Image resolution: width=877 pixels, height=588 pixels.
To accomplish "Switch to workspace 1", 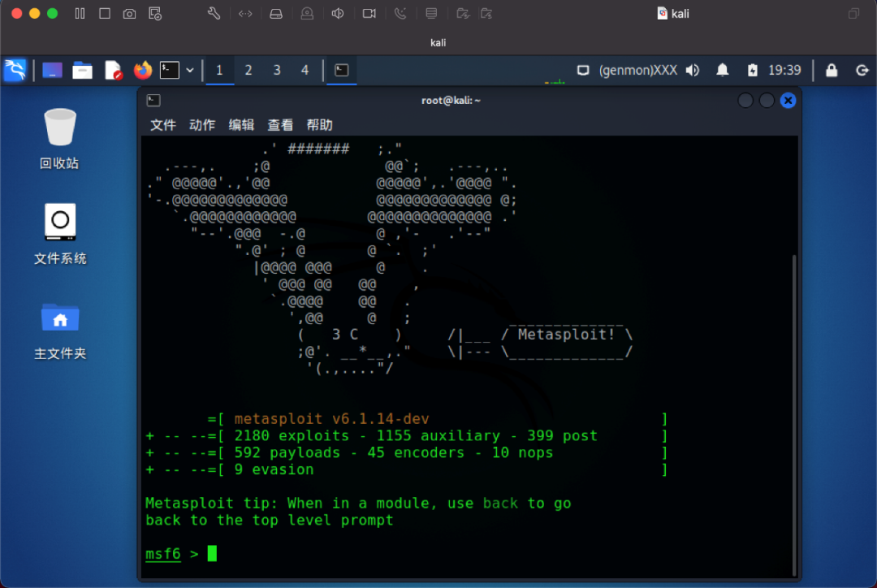I will click(x=219, y=71).
